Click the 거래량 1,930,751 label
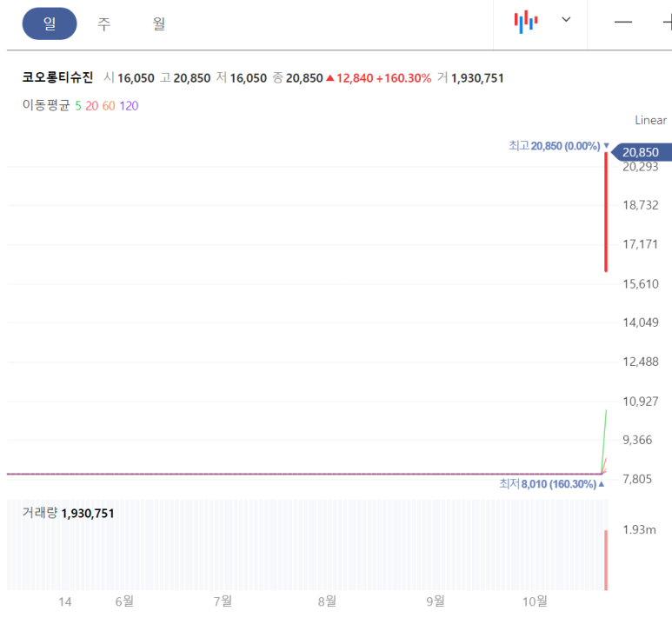Viewport: 672px width, 631px height. (x=68, y=513)
